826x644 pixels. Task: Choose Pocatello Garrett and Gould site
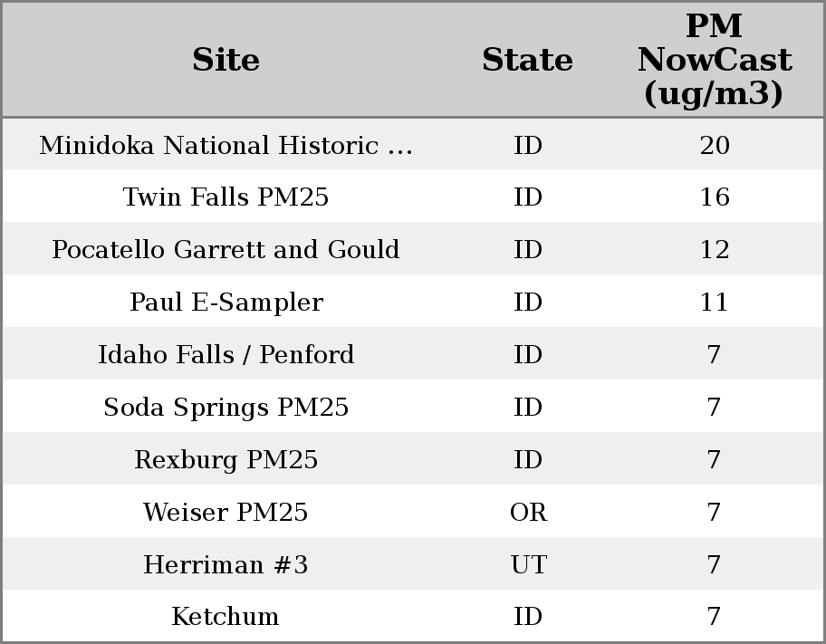pos(226,250)
